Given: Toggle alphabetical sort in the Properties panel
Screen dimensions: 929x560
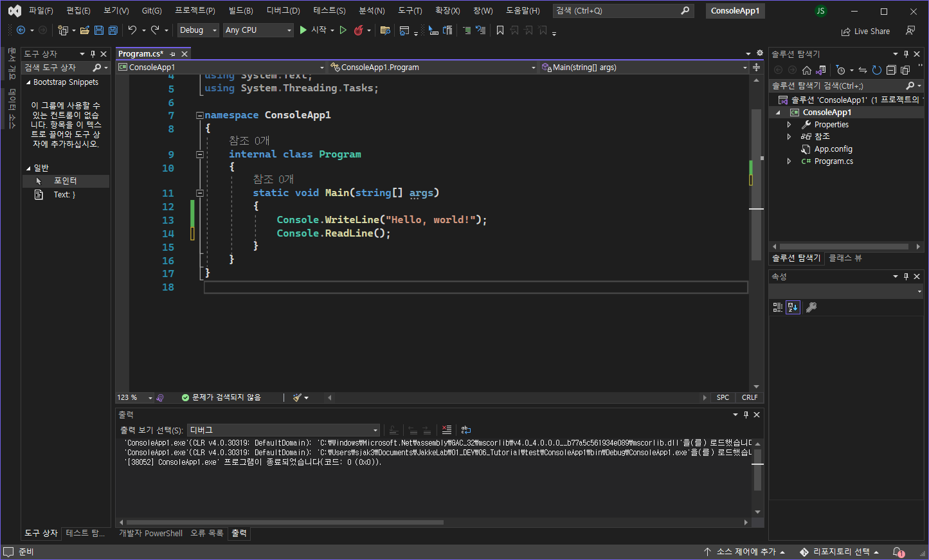Looking at the screenshot, I should pyautogui.click(x=793, y=307).
